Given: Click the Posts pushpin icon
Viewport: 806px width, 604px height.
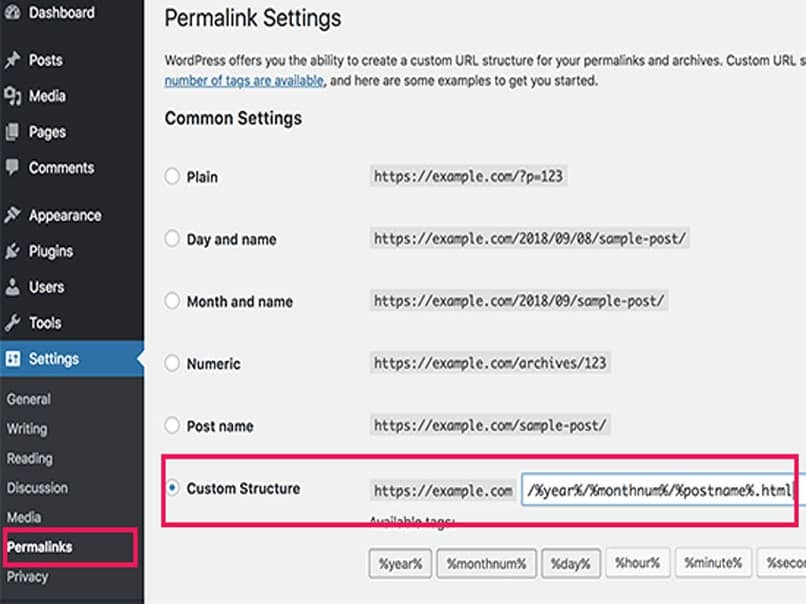Looking at the screenshot, I should coord(12,60).
